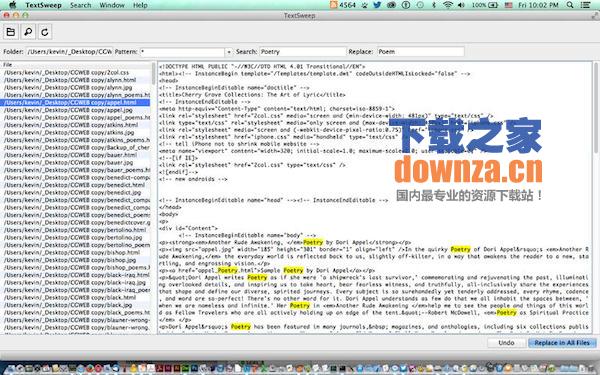Select file black-iraq.jpg in list
The height and width of the screenshot is (375, 600).
[75, 282]
